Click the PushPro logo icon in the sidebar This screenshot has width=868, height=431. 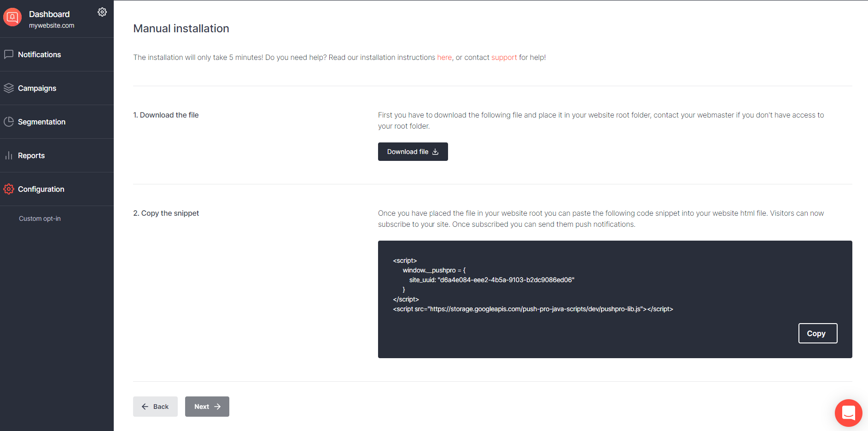point(12,18)
